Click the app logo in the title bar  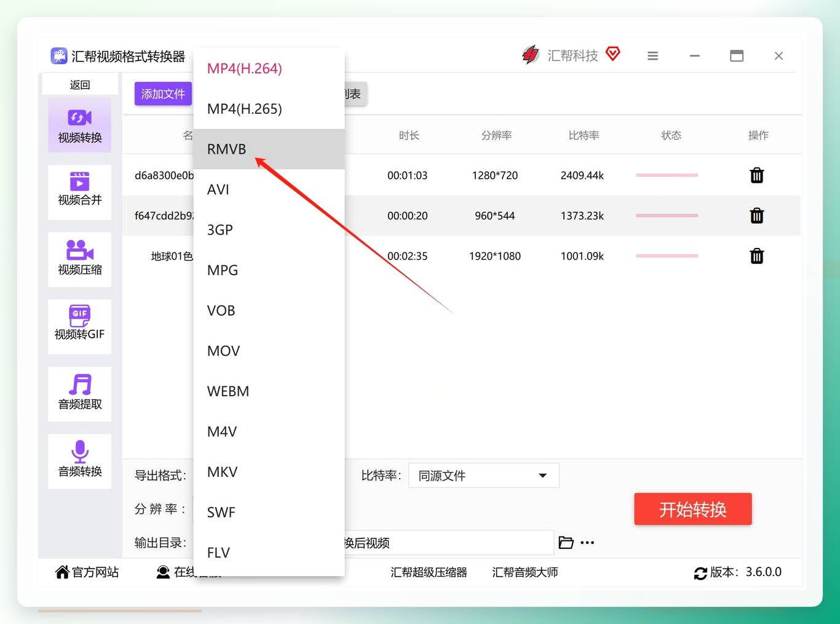(x=59, y=56)
